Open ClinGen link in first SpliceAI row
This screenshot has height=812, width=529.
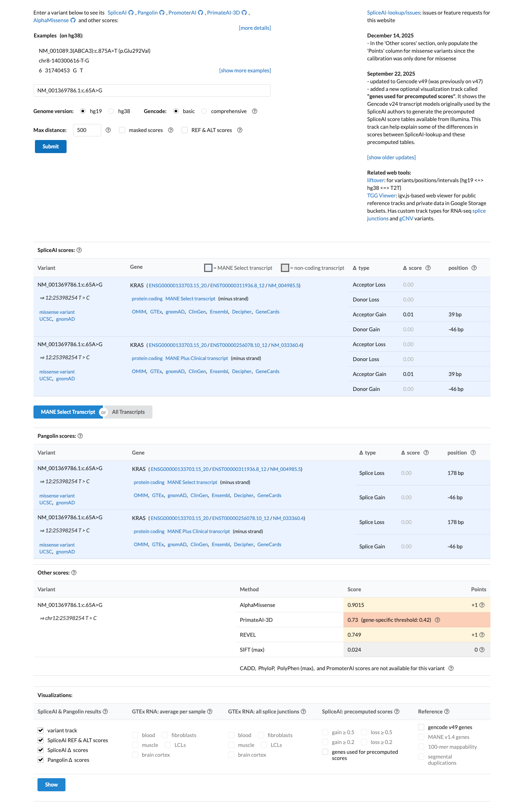pyautogui.click(x=197, y=312)
